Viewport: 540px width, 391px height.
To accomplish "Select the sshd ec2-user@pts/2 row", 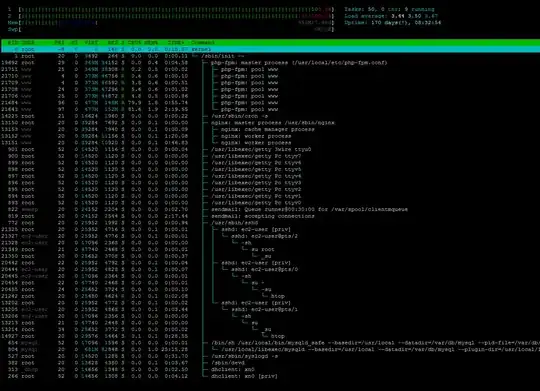I will (270, 236).
